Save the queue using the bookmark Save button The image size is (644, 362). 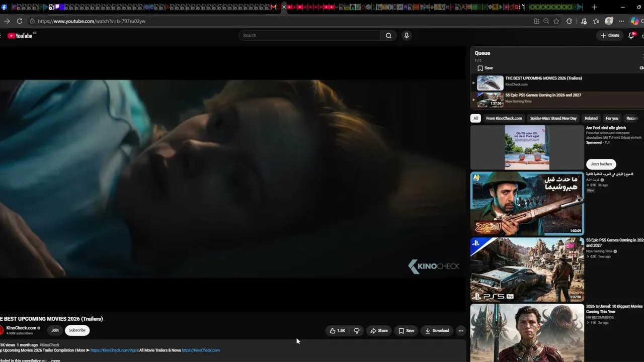pyautogui.click(x=485, y=68)
